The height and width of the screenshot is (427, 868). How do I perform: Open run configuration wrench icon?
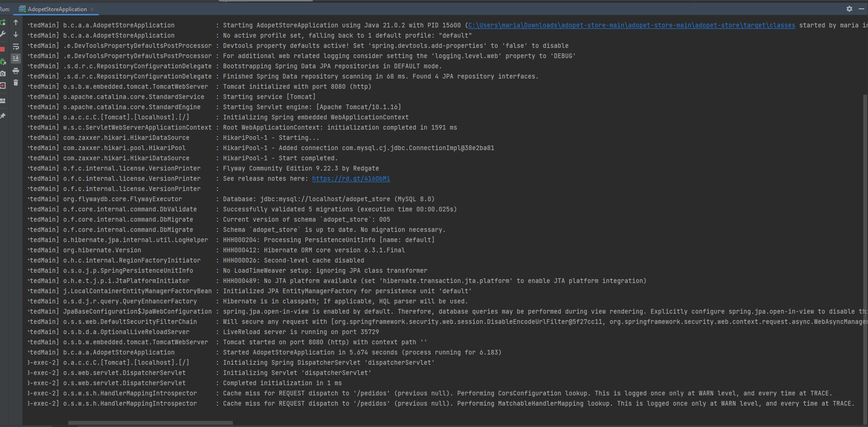click(3, 34)
